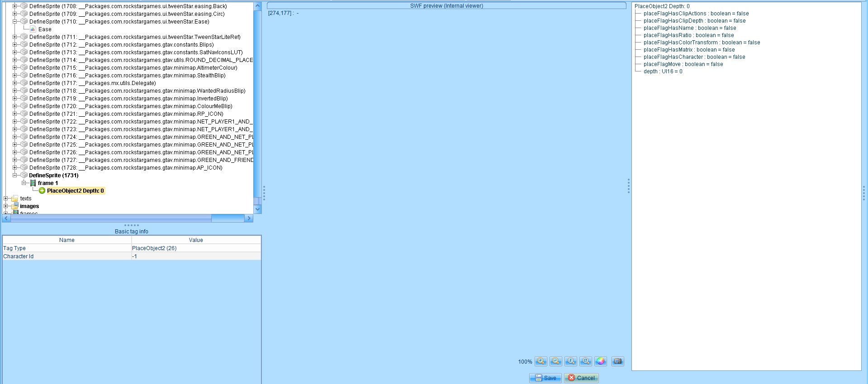The height and width of the screenshot is (384, 868).
Task: Click sprite icon for DefineSprite 1708 easing.Back
Action: pyautogui.click(x=24, y=6)
